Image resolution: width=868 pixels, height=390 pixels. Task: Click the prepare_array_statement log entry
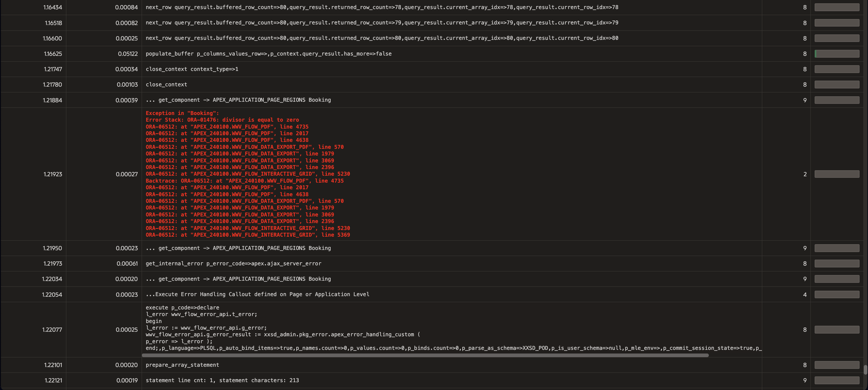point(182,365)
